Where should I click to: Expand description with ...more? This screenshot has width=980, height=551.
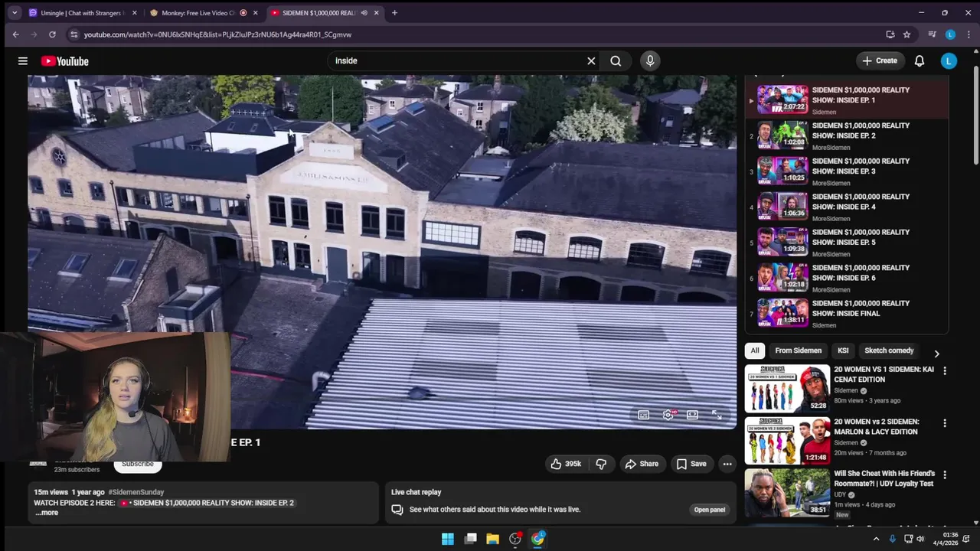coord(46,513)
